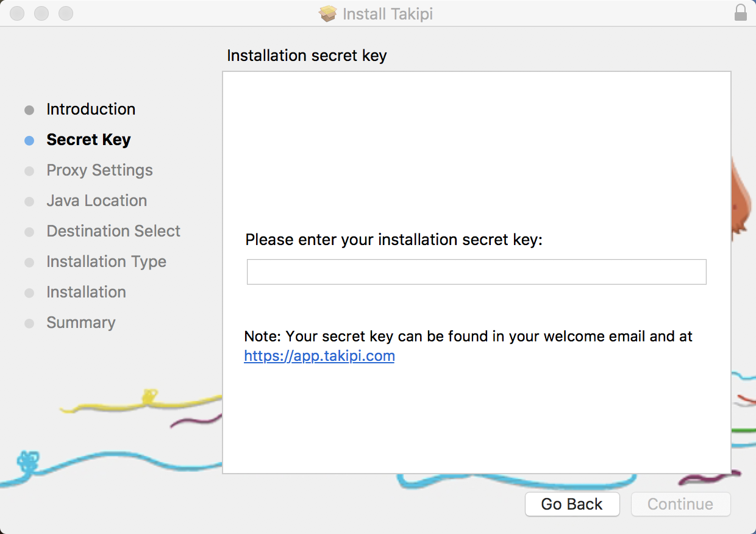Screen dimensions: 756x534
Task: Jump to the Installation step
Action: [86, 292]
